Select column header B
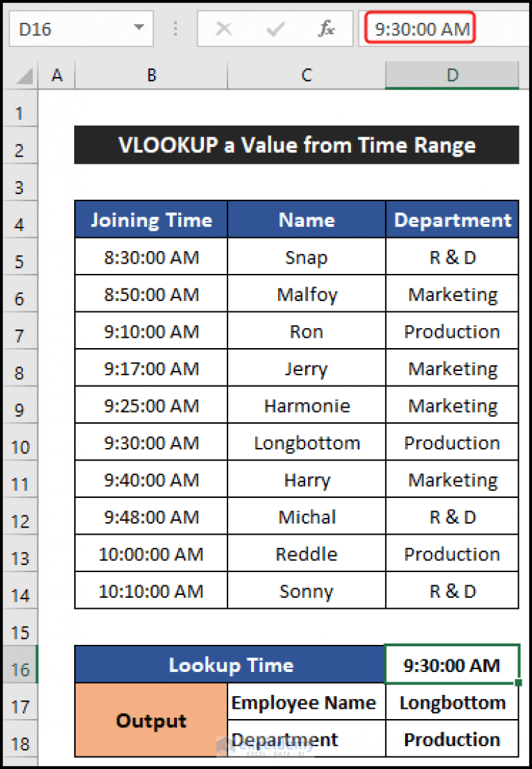Image resolution: width=532 pixels, height=769 pixels. pos(151,75)
